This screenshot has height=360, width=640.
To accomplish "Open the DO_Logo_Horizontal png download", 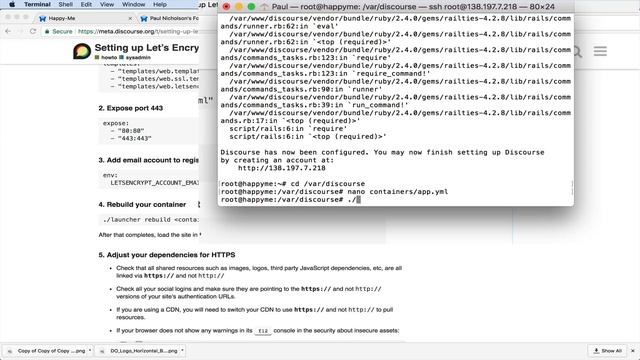I will pyautogui.click(x=140, y=351).
